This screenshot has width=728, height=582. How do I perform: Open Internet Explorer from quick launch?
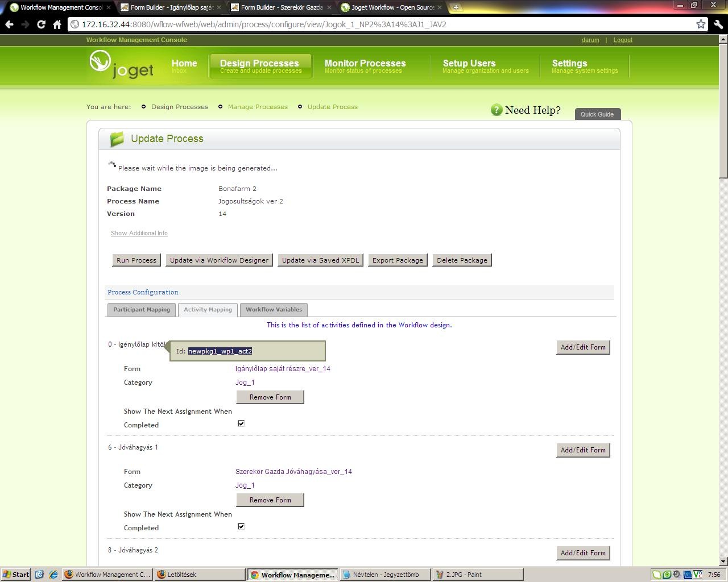(53, 575)
